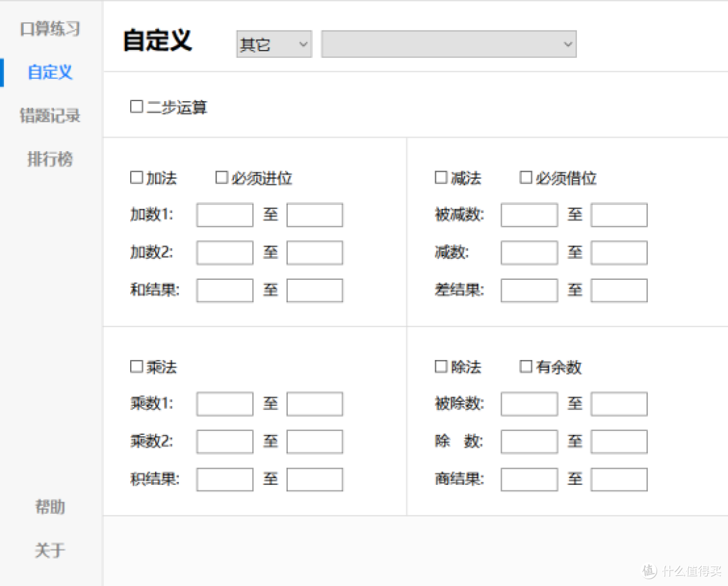Viewport: 728px width, 586px height.
Task: Enable the 二步运算 checkbox
Action: 136,107
